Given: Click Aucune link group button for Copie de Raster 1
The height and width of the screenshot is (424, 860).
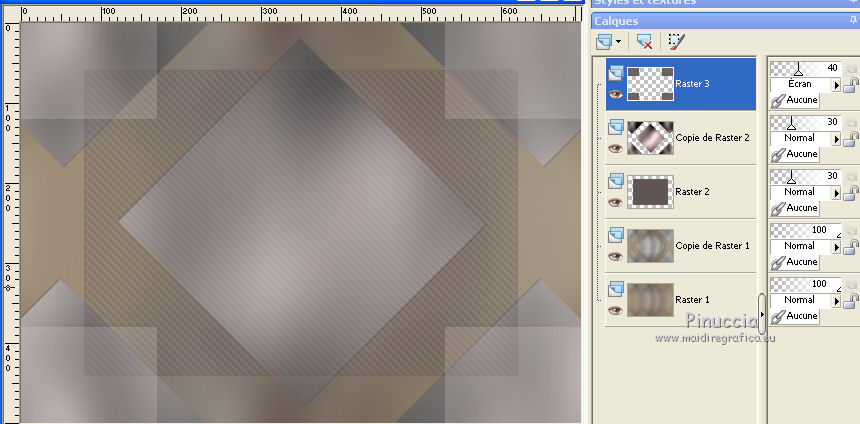Looking at the screenshot, I should [x=795, y=262].
